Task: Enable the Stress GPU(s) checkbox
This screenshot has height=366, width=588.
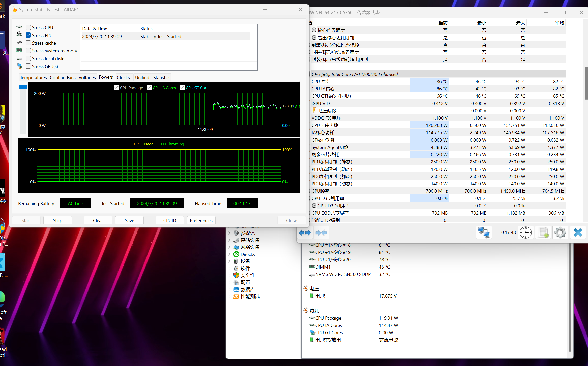Action: (28, 66)
